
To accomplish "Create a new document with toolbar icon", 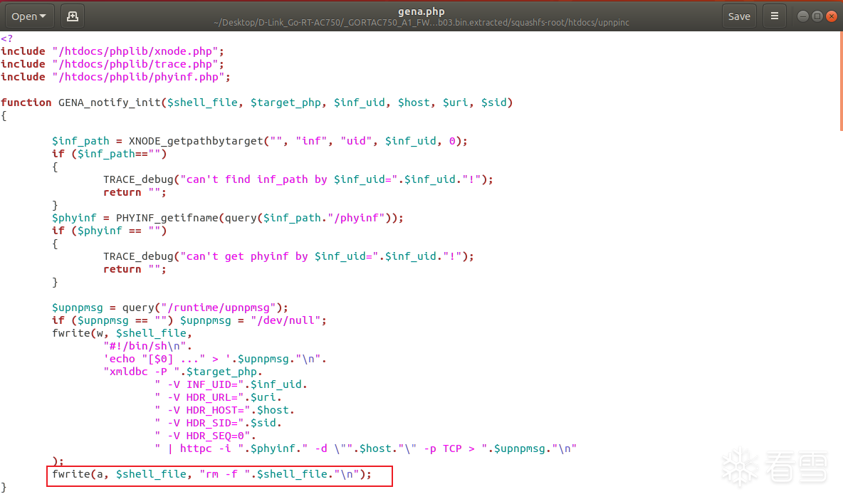I will tap(72, 16).
